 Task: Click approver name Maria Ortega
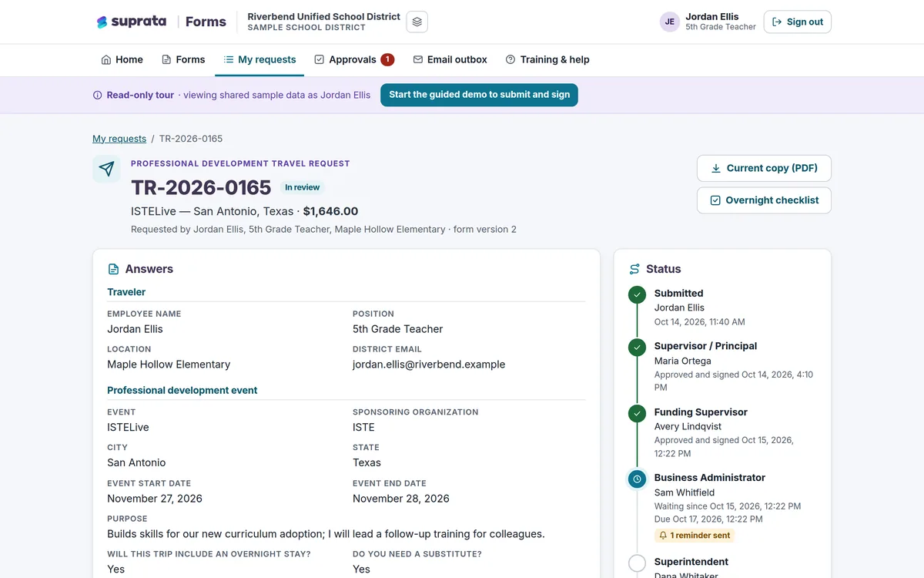(x=683, y=361)
